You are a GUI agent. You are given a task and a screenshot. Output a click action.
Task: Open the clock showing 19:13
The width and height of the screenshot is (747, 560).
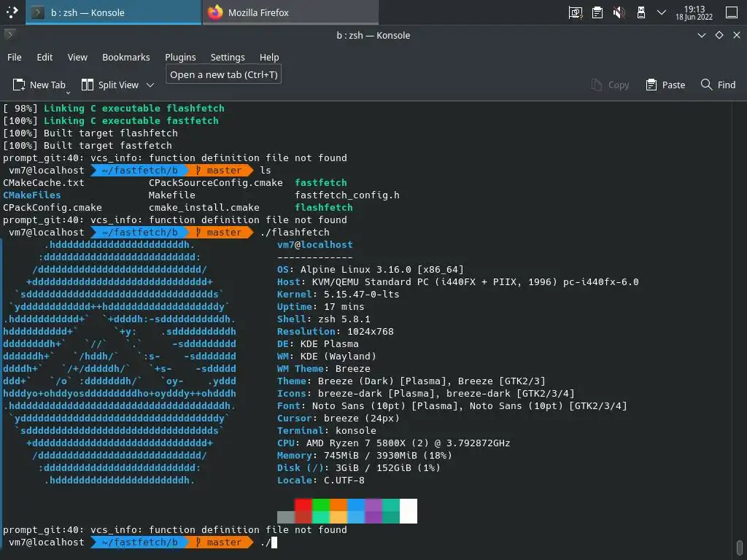coord(694,13)
